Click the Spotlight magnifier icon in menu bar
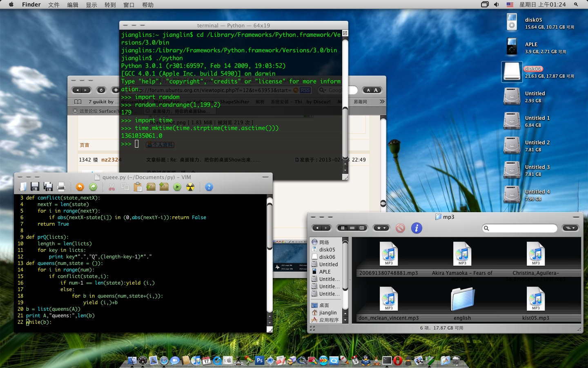The height and width of the screenshot is (368, 588). 576,4
